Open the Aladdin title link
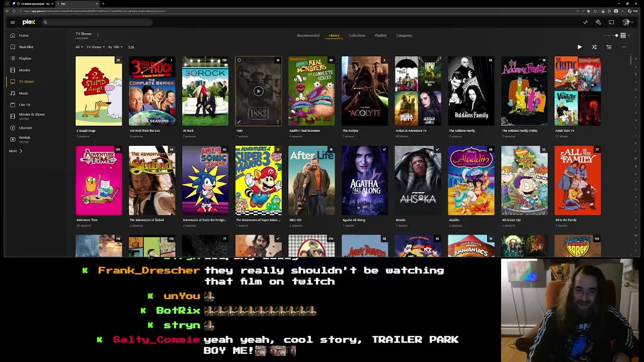Screen dimensions: 644x362 (x=454, y=220)
